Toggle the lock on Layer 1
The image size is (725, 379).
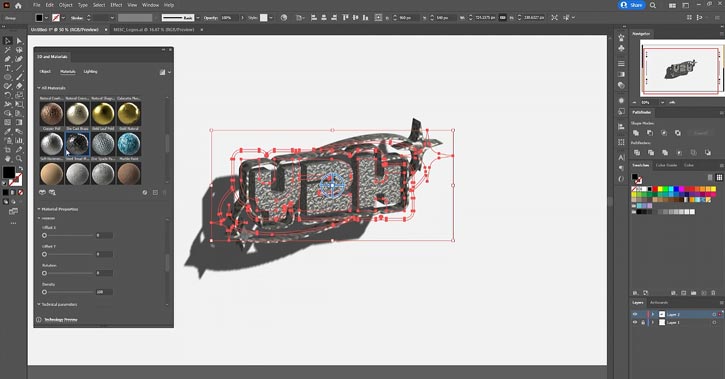tap(643, 322)
